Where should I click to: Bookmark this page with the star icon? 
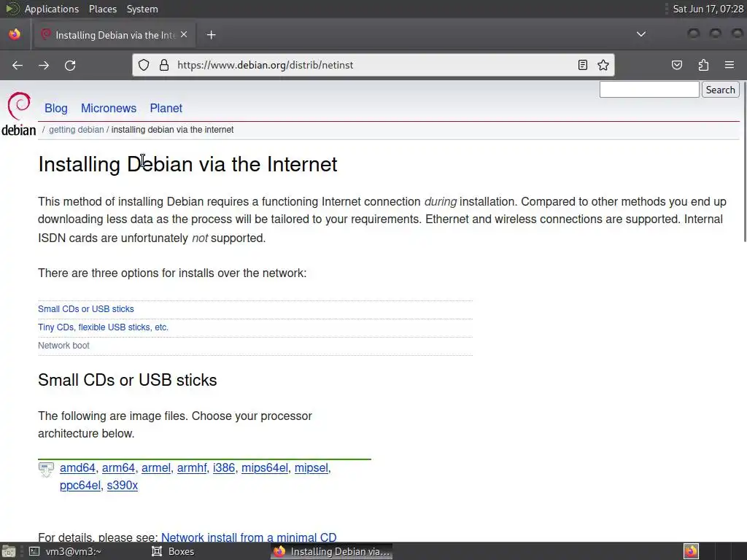pos(603,65)
